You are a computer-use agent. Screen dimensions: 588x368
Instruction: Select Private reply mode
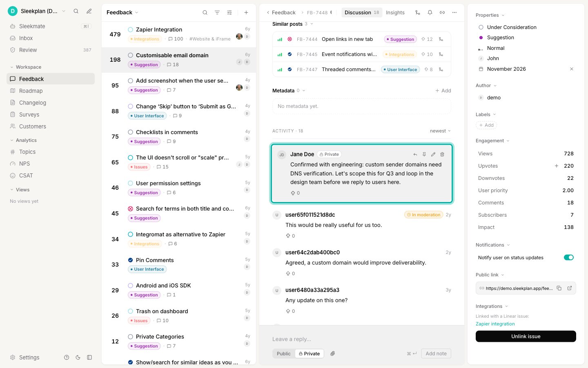coord(309,354)
